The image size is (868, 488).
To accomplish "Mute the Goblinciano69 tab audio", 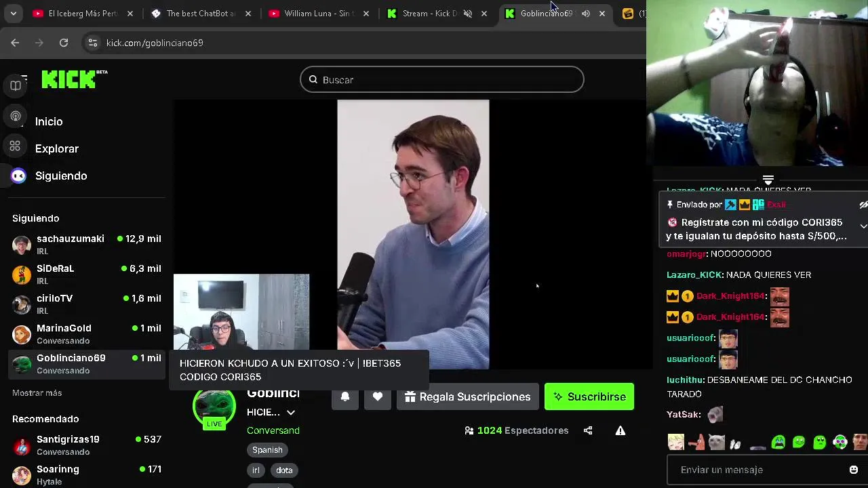I will 586,14.
